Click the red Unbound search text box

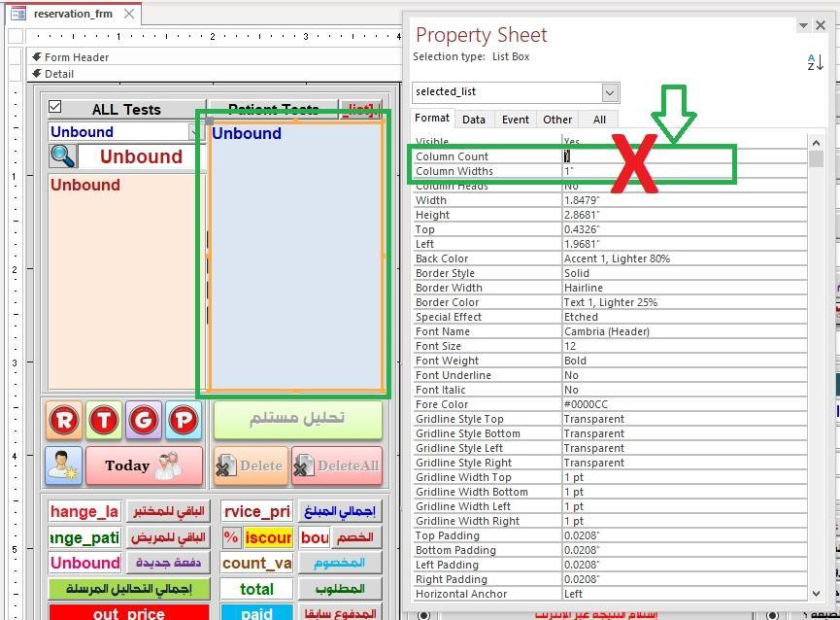point(141,156)
